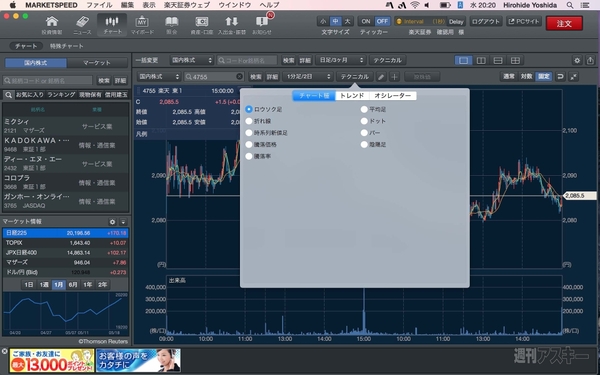Open the 入出金・振替 arrows icon
600x375 pixels.
pos(232,25)
